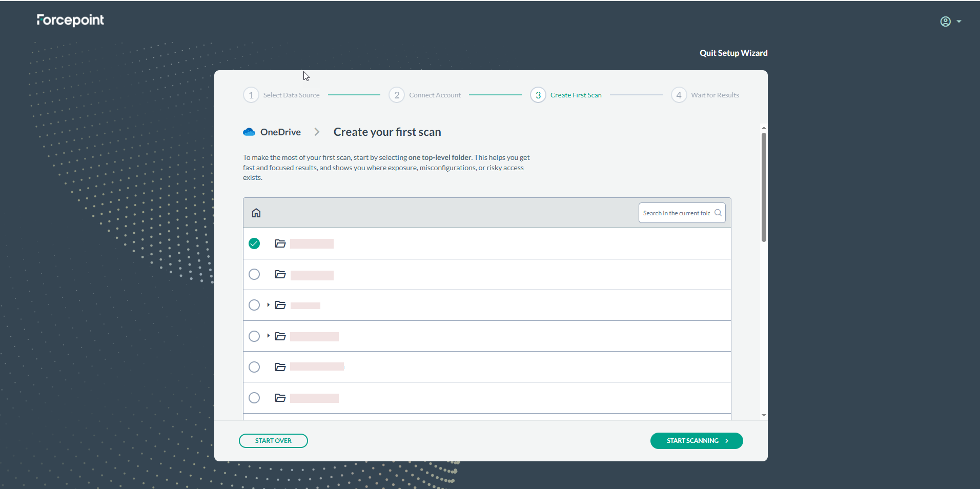Click the Forcepoint logo
This screenshot has width=980, height=489.
[70, 20]
